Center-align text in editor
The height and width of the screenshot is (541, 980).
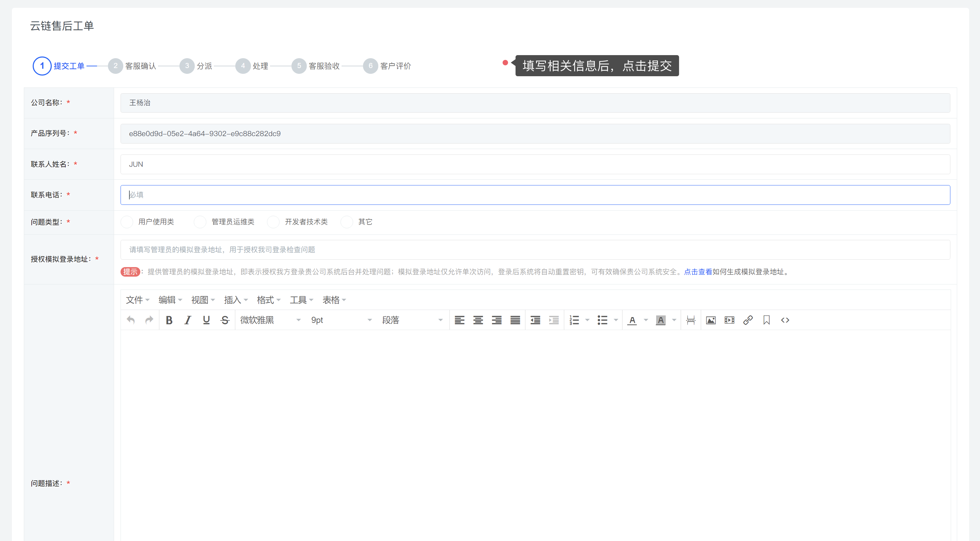pyautogui.click(x=478, y=320)
